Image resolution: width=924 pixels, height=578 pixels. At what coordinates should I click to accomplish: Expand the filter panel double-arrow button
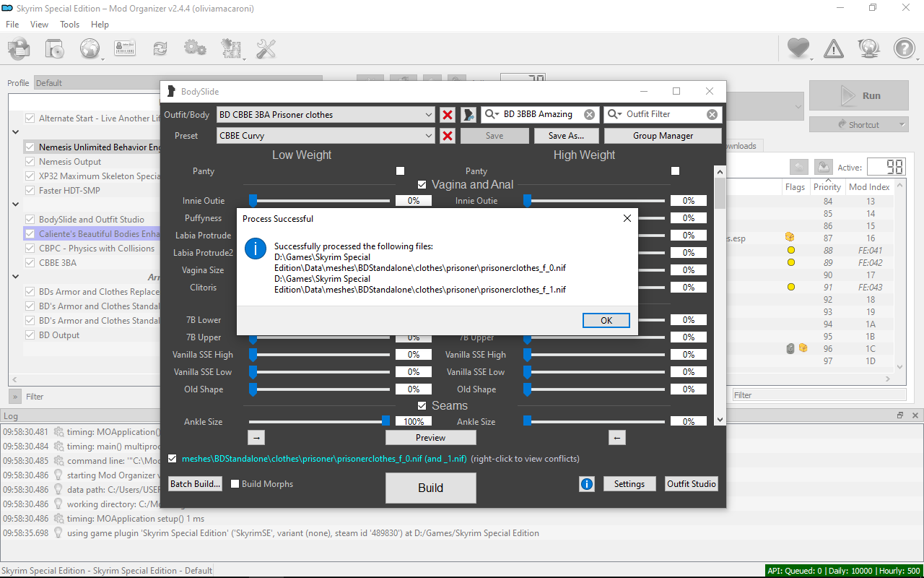[x=15, y=397]
